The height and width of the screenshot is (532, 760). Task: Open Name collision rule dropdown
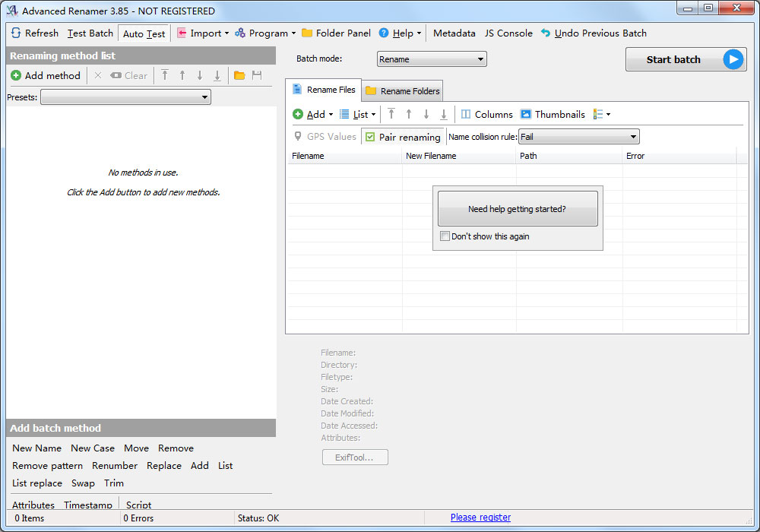[x=578, y=137]
